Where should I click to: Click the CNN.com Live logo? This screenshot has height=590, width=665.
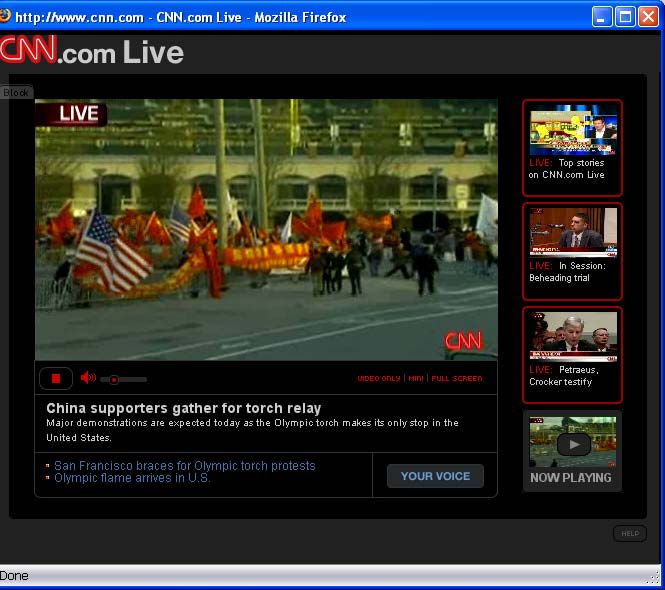[92, 51]
